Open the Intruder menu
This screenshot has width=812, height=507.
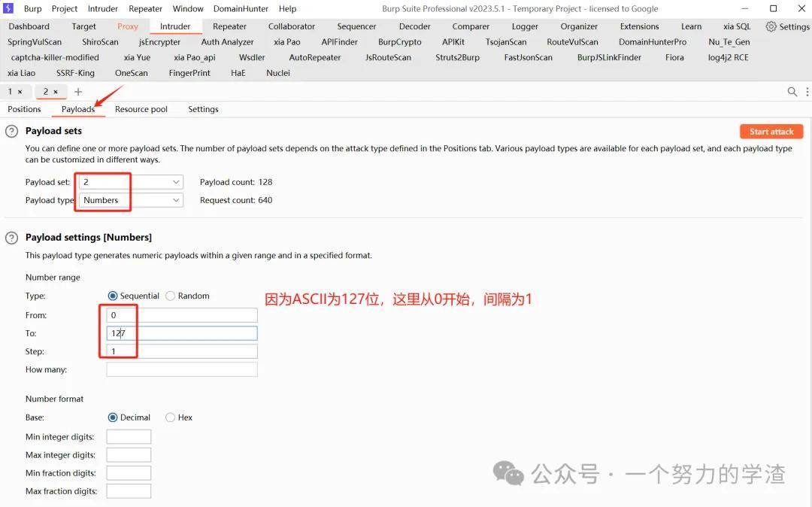(102, 9)
